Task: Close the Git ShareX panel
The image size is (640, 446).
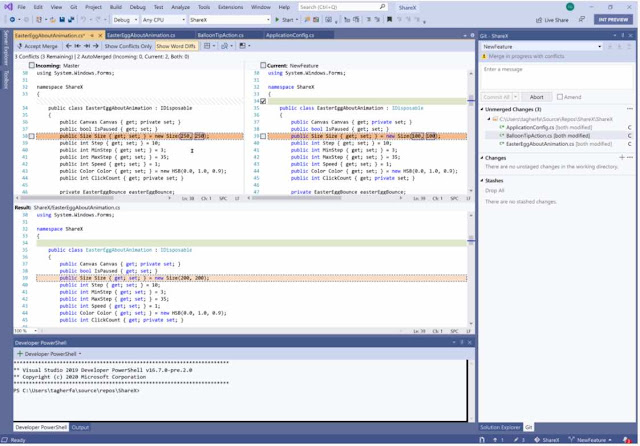Action: (631, 36)
